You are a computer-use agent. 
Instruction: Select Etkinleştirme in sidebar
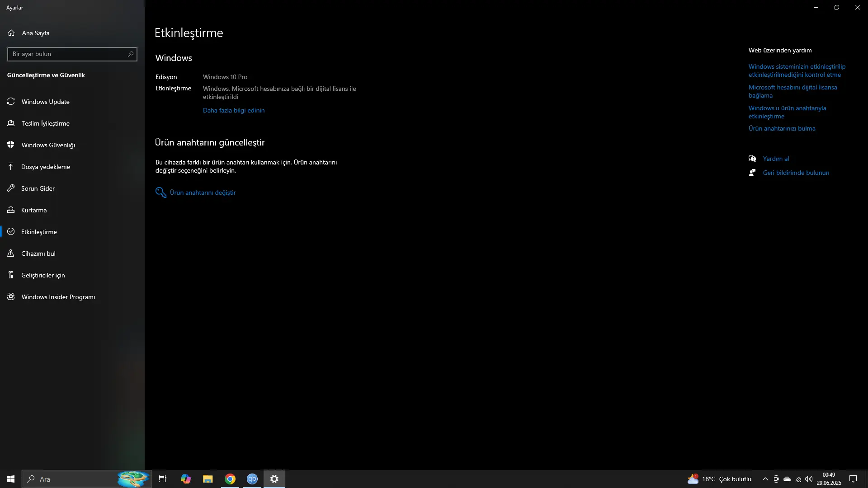(x=72, y=232)
